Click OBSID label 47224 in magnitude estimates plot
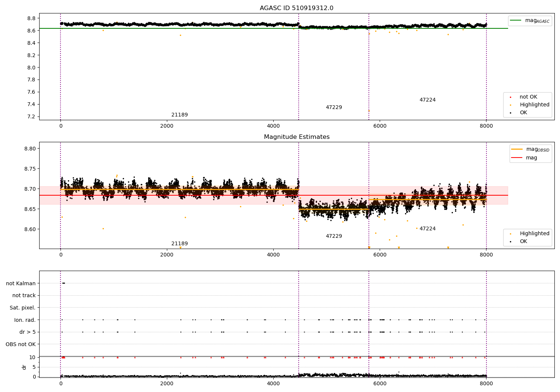Screen dimensions: 560x392 coord(427,229)
